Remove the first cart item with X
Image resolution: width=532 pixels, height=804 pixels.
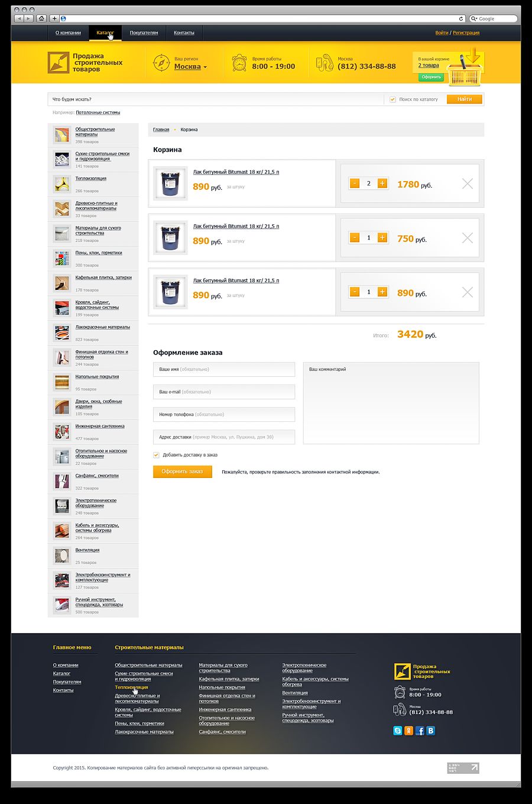(x=468, y=184)
